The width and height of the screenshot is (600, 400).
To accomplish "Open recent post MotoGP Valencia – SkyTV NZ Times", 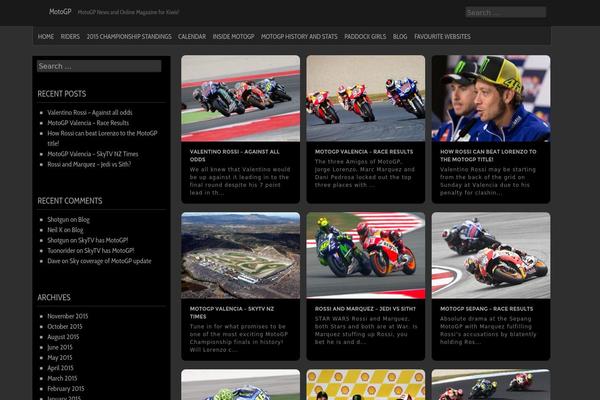I will 93,154.
